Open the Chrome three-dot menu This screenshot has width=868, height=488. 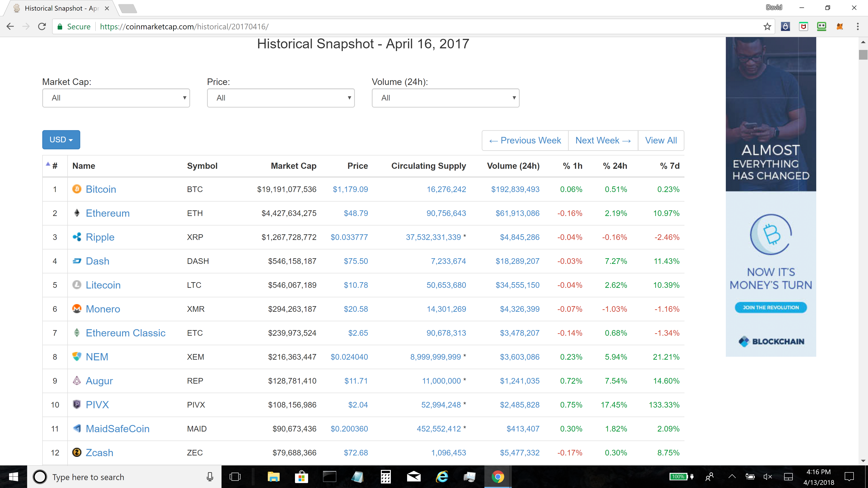pyautogui.click(x=858, y=27)
